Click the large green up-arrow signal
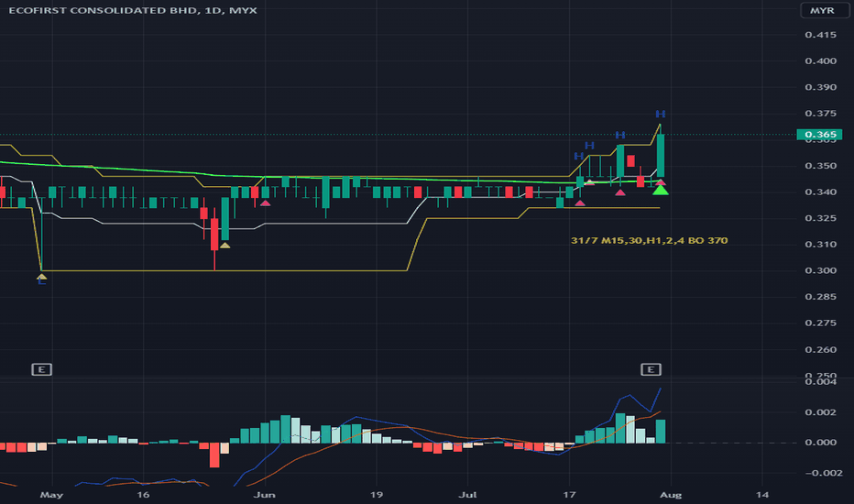854x504 pixels. click(660, 190)
